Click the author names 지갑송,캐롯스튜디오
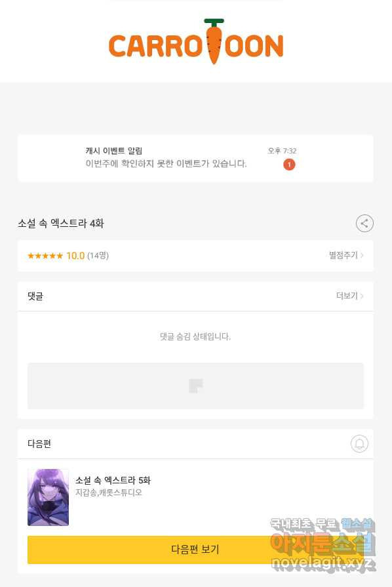The image size is (392, 587). pos(109,493)
